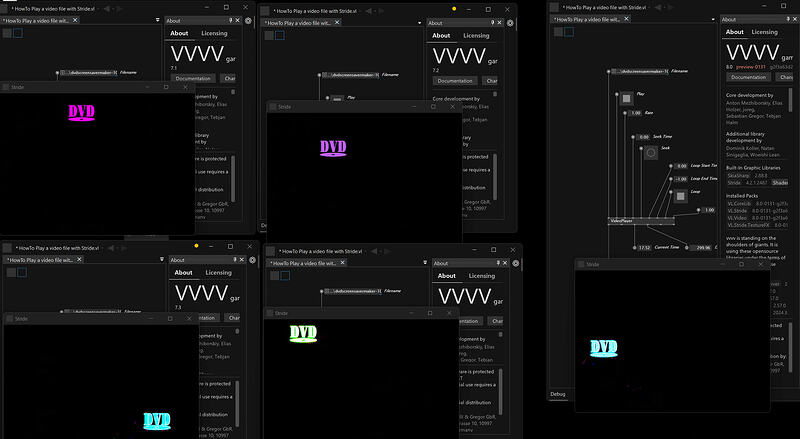The width and height of the screenshot is (800, 439).
Task: Pin the About panel in the 7.2 window
Action: [492, 22]
